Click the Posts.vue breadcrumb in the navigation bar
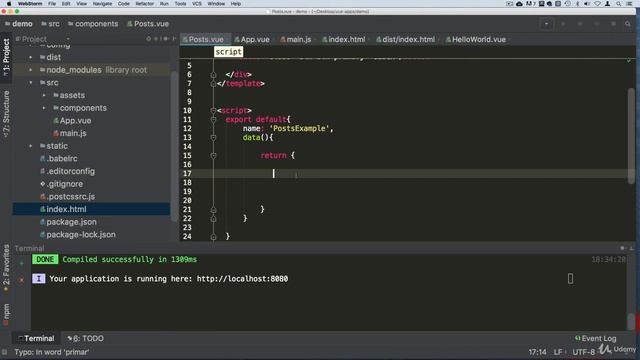The width and height of the screenshot is (640, 360). click(148, 24)
